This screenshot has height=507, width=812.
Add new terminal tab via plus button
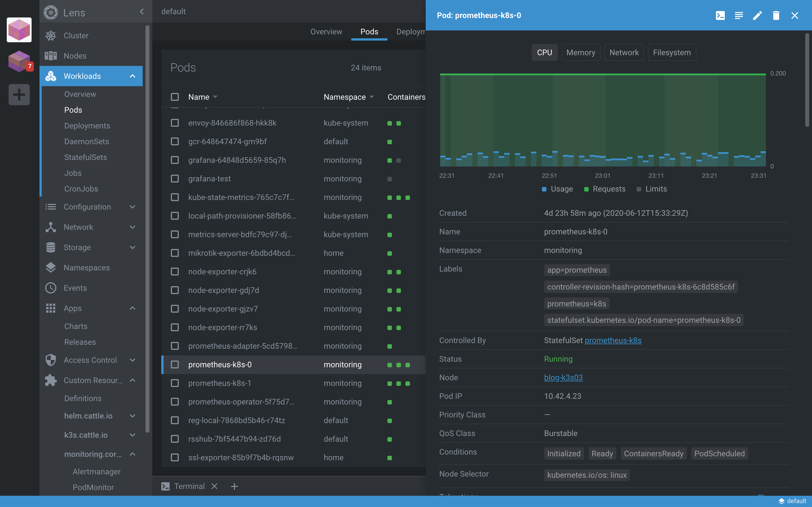[233, 486]
